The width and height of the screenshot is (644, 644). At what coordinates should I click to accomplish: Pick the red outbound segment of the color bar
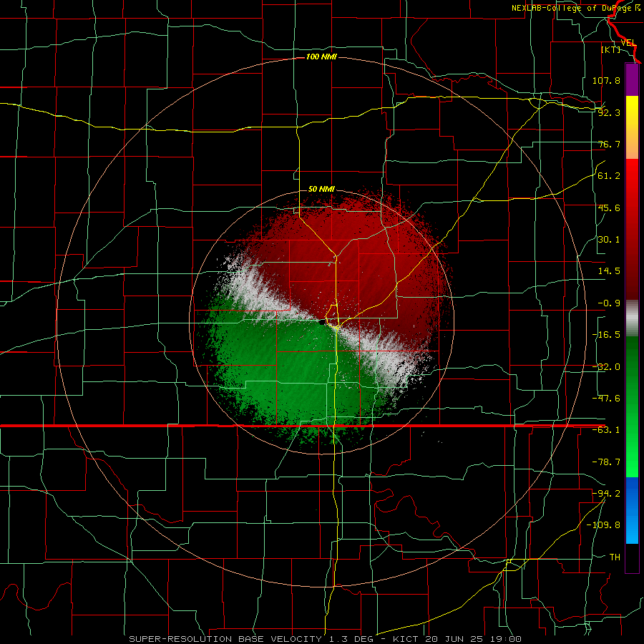click(x=632, y=229)
